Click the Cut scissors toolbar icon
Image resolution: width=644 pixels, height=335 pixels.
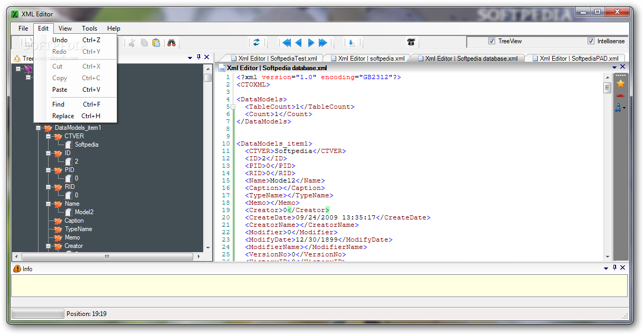[x=132, y=43]
